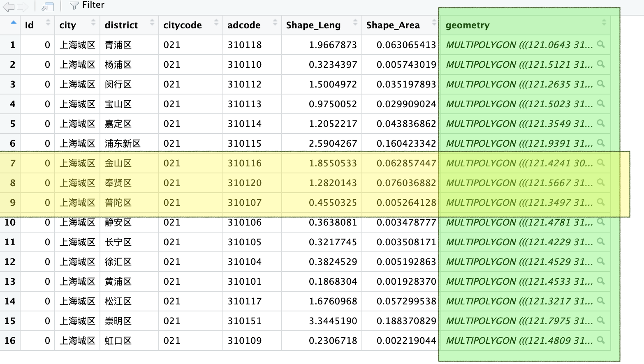Inspect geometry of the 浦东新区 row
Screen dimensions: 644x364
point(601,143)
